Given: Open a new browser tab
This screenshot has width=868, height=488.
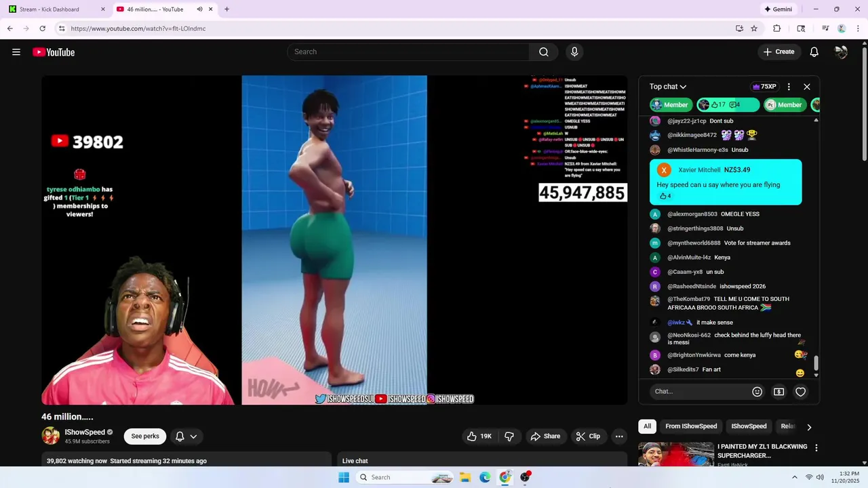Looking at the screenshot, I should 226,9.
